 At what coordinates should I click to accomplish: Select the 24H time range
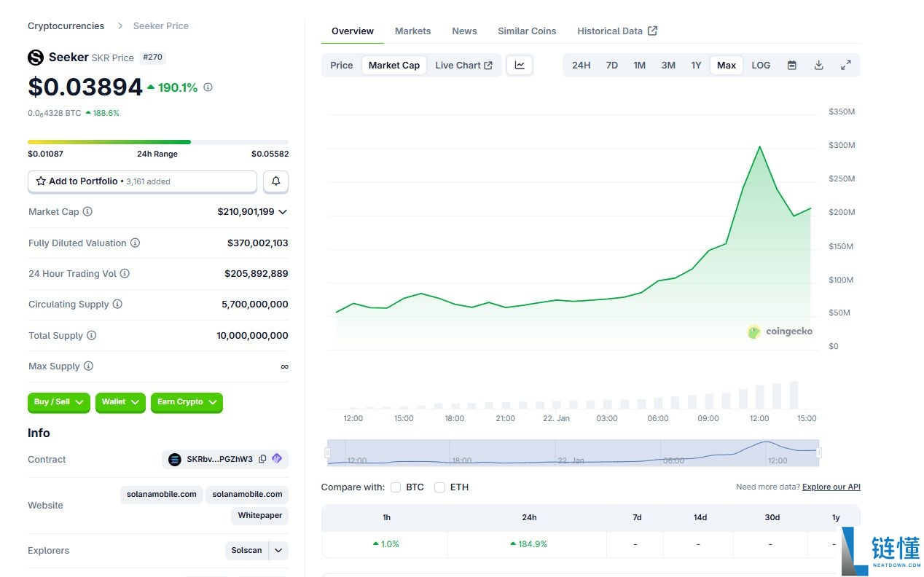[582, 65]
